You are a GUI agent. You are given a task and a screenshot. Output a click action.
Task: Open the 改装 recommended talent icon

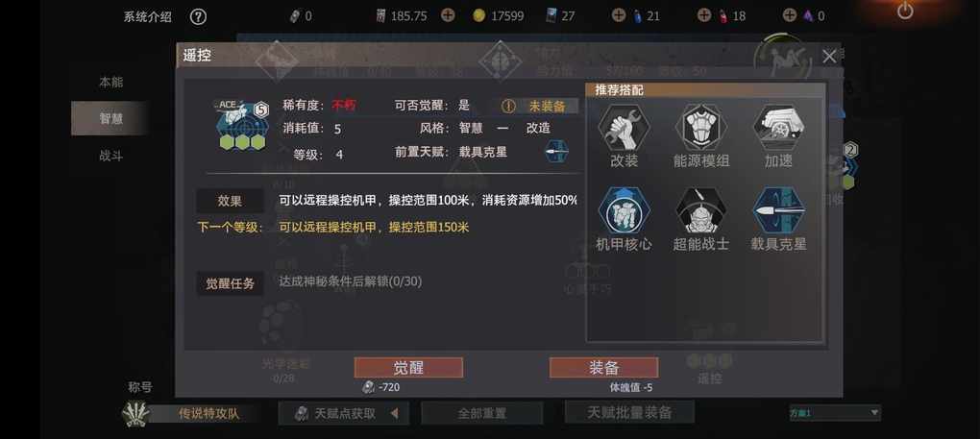click(624, 127)
